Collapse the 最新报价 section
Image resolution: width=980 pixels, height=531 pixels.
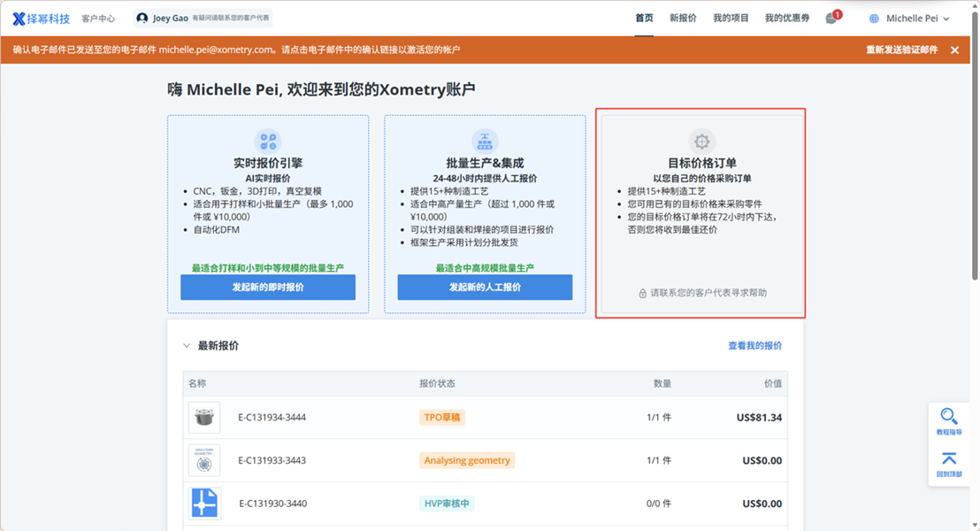187,346
